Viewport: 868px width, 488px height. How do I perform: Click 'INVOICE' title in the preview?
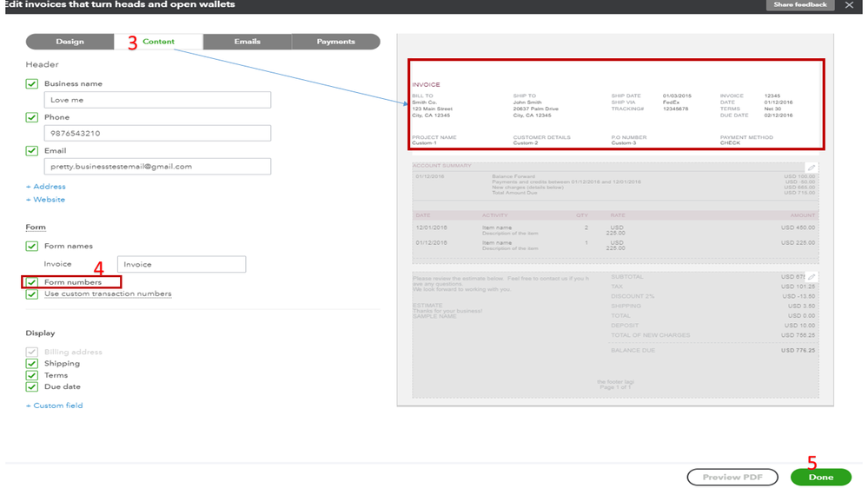point(426,84)
